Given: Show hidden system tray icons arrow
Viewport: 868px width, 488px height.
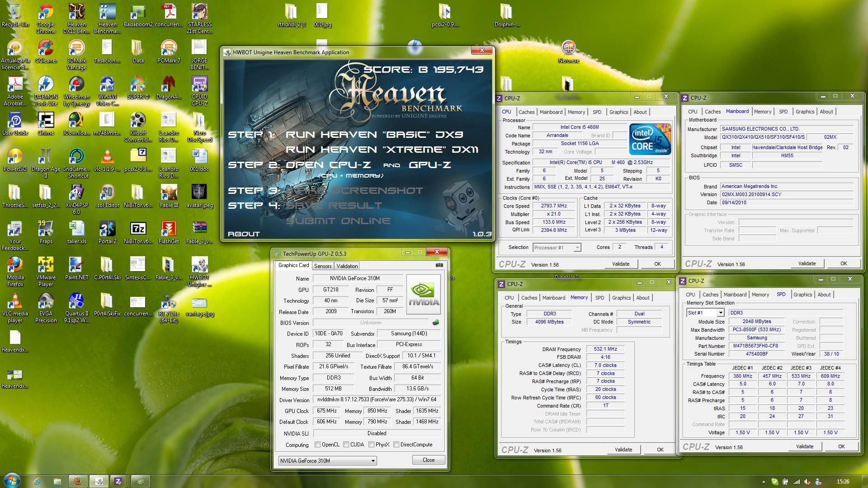Looking at the screenshot, I should point(764,482).
